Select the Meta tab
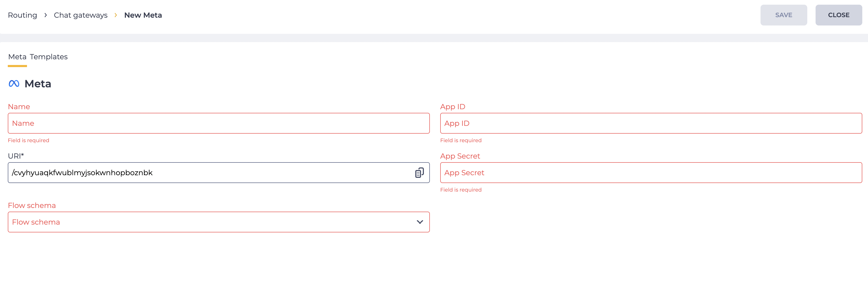Screen dimensions: 868x287 (x=17, y=57)
